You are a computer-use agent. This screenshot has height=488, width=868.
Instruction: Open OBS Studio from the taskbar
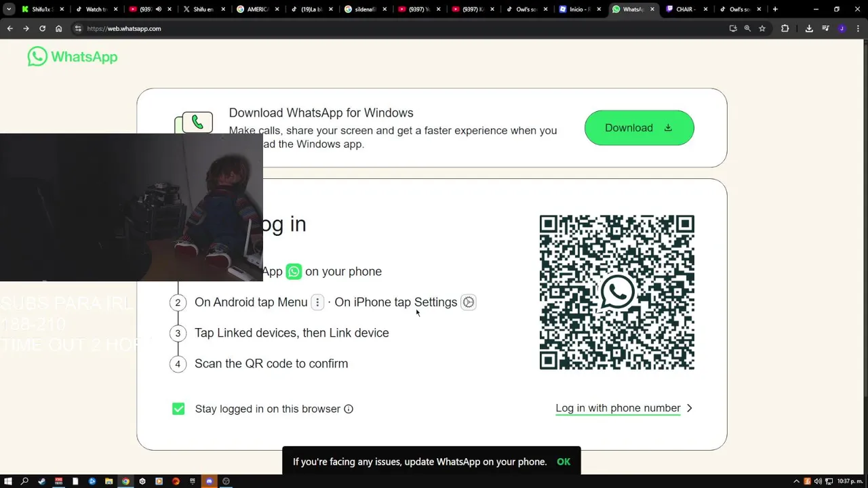point(226,481)
